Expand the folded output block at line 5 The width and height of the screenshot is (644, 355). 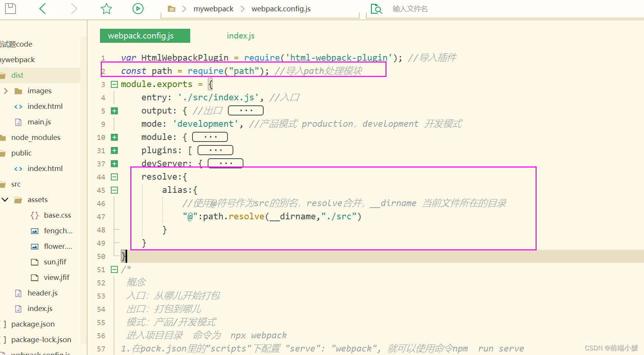(114, 111)
